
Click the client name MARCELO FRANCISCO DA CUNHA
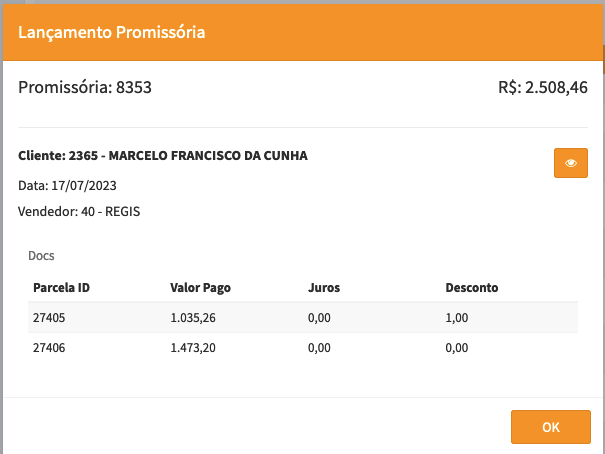[x=208, y=156]
